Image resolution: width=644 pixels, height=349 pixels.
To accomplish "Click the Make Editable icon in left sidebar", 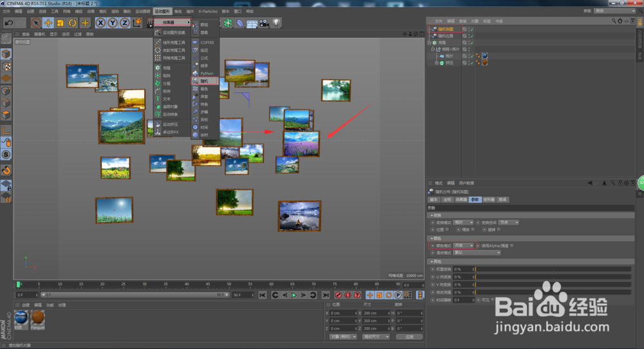I will (6, 39).
